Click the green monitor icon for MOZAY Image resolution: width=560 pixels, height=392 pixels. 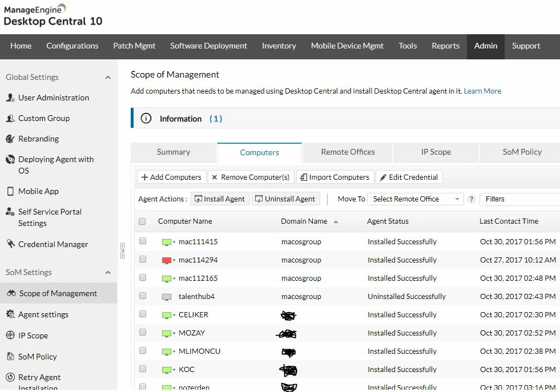[x=167, y=333]
